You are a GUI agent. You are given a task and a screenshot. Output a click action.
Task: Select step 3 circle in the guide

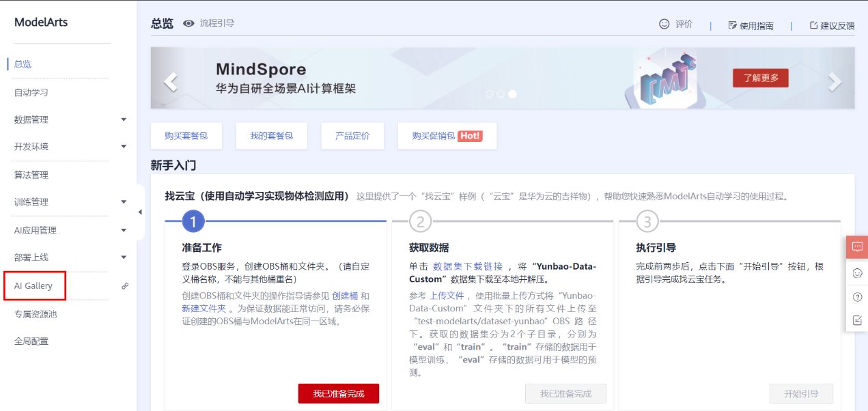point(647,221)
